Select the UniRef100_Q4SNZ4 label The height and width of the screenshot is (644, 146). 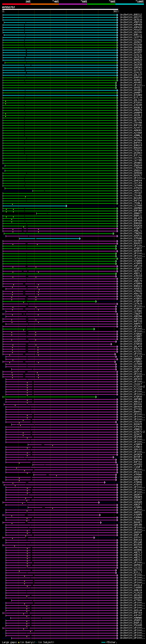(x=131, y=454)
